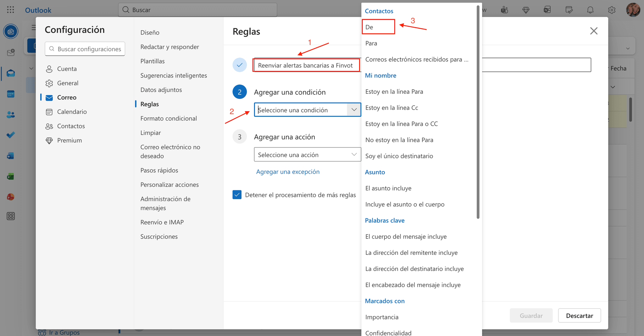Click the Agregar una excepción link
Image resolution: width=644 pixels, height=336 pixels.
pos(288,171)
